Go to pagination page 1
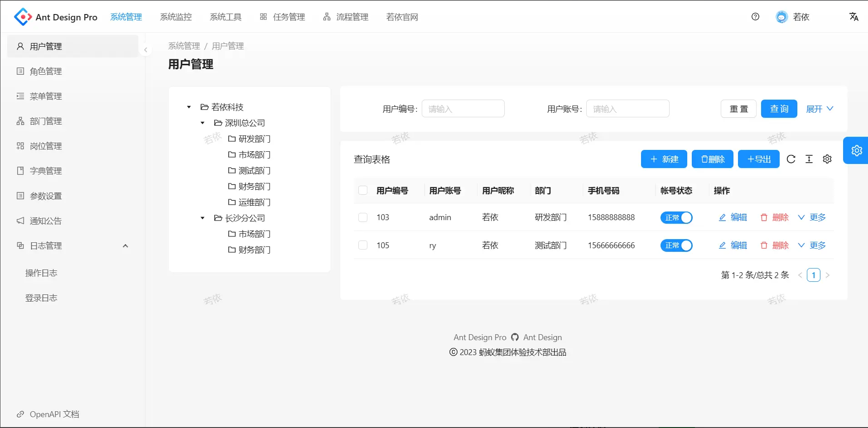 coord(814,275)
